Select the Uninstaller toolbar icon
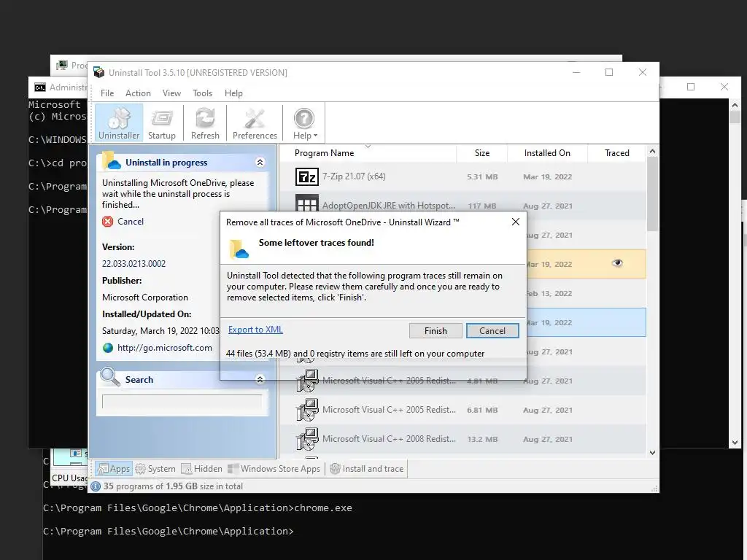Screen dimensions: 747x560 click(x=119, y=122)
